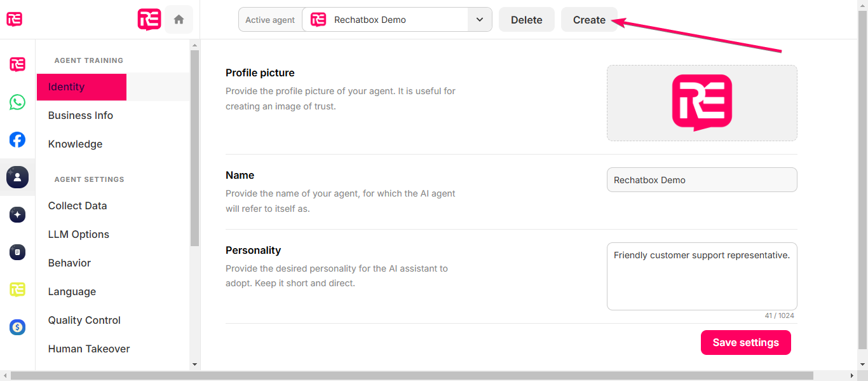Screen dimensions: 868x381
Task: Go to home via house icon
Action: pyautogui.click(x=179, y=20)
